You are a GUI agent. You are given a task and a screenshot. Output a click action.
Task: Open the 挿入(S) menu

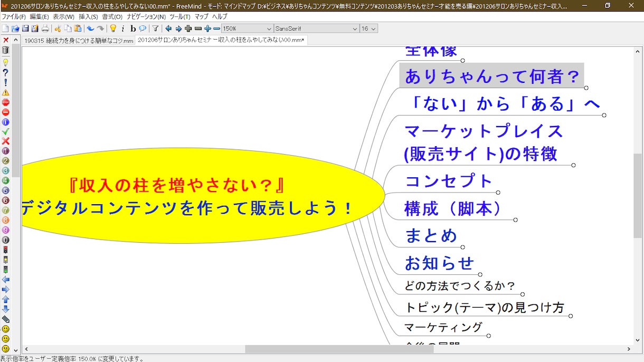click(x=89, y=17)
